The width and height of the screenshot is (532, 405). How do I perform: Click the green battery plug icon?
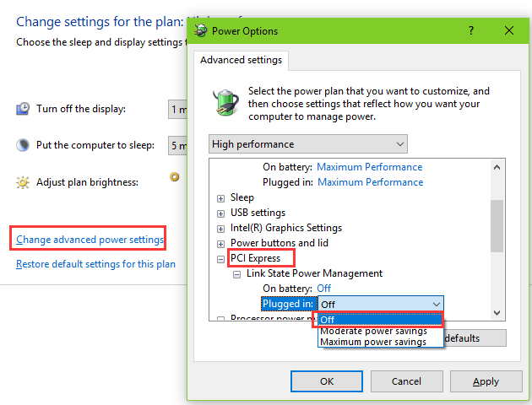tap(225, 102)
